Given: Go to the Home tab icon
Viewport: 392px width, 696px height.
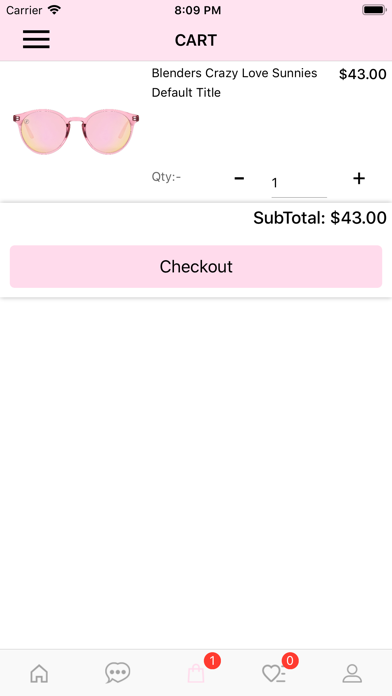Looking at the screenshot, I should [x=39, y=673].
